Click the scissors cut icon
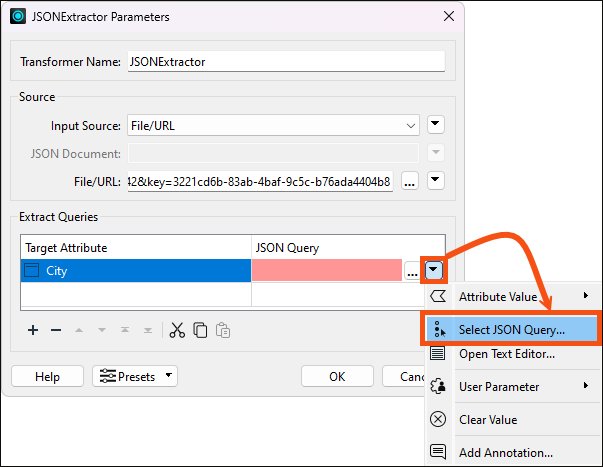Viewport: 603px width, 467px height. tap(177, 330)
